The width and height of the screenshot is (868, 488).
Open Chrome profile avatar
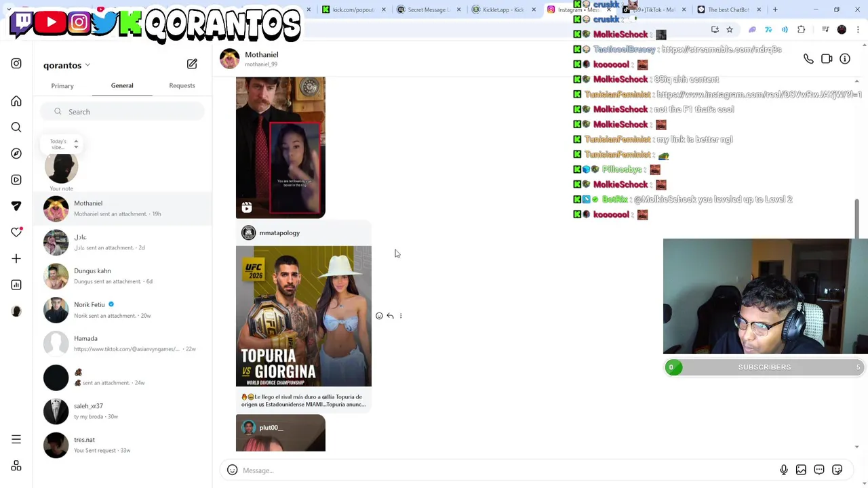tap(842, 30)
